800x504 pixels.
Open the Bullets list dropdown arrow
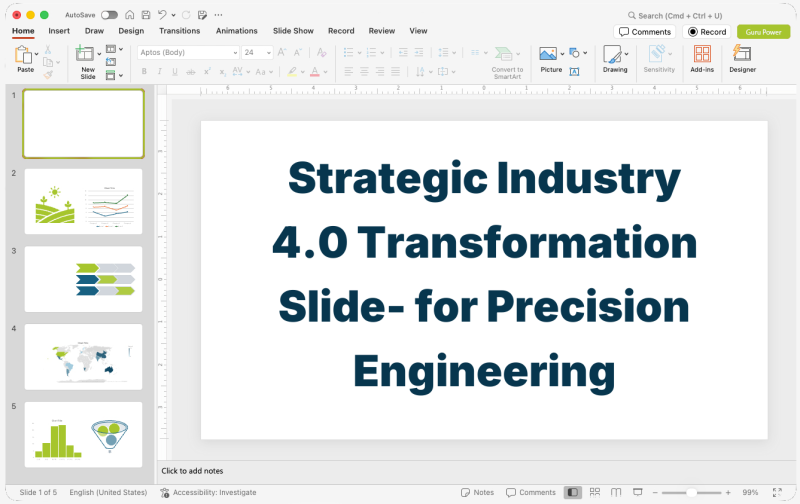359,53
